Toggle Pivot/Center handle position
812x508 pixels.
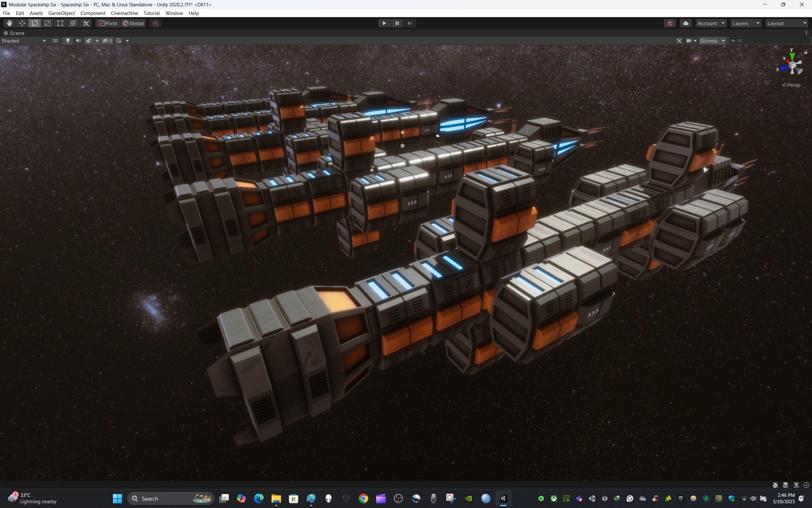point(108,23)
